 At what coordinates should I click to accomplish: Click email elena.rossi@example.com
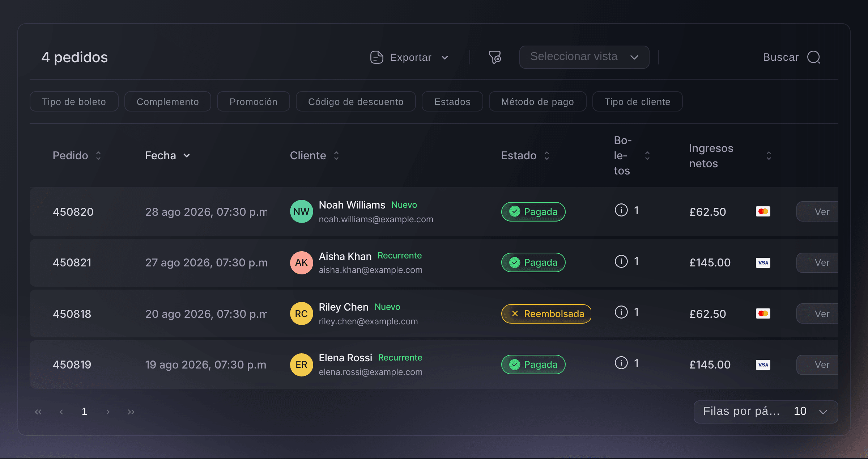(371, 372)
